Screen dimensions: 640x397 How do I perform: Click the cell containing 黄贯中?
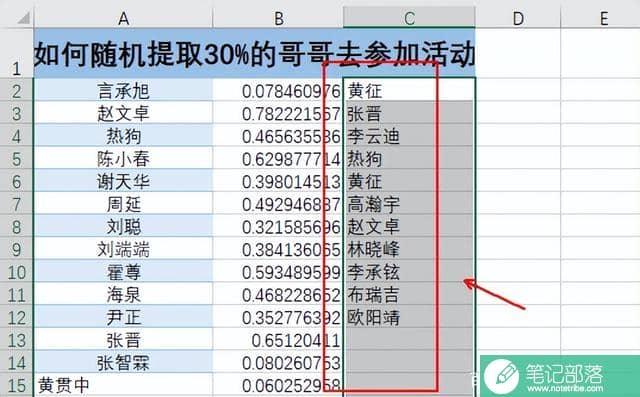click(x=123, y=385)
